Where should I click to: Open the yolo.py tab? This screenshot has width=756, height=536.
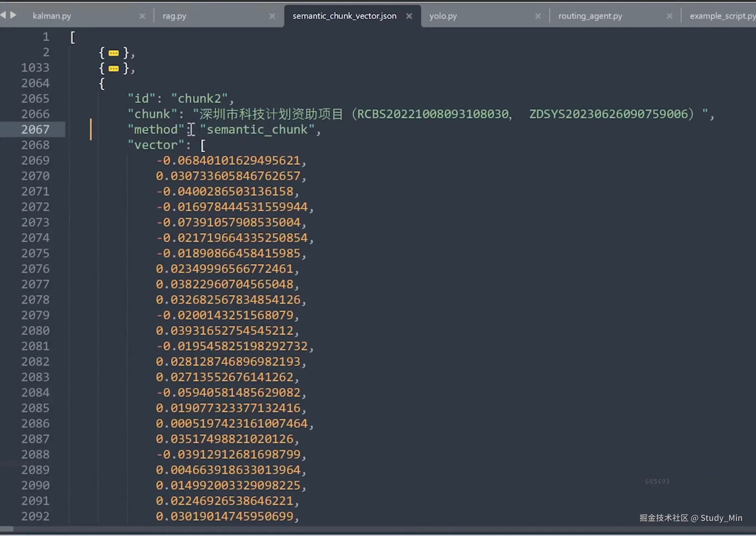point(443,16)
